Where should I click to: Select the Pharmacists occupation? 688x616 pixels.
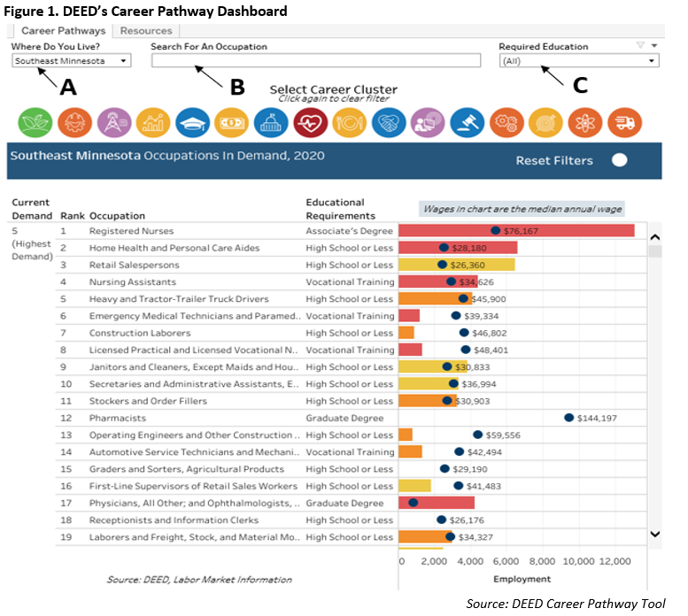118,419
